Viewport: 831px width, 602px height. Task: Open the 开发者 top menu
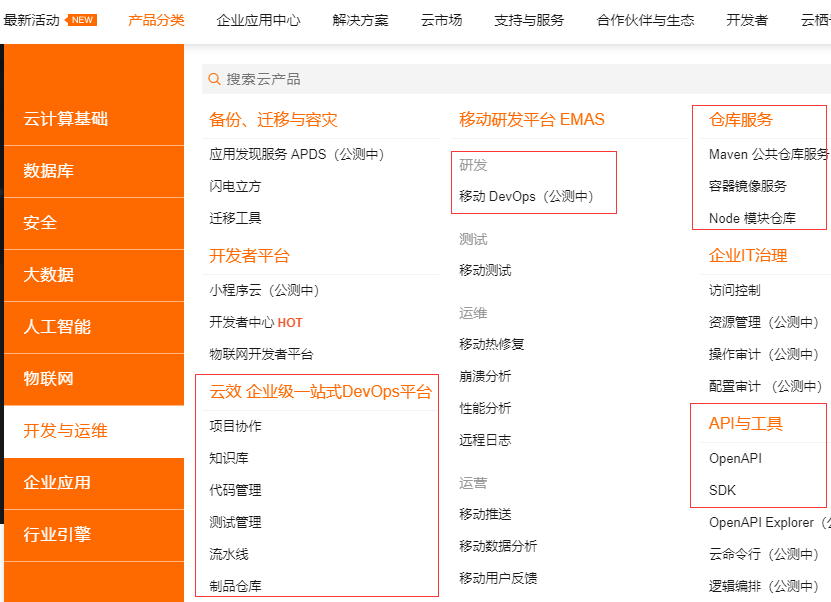(x=747, y=20)
